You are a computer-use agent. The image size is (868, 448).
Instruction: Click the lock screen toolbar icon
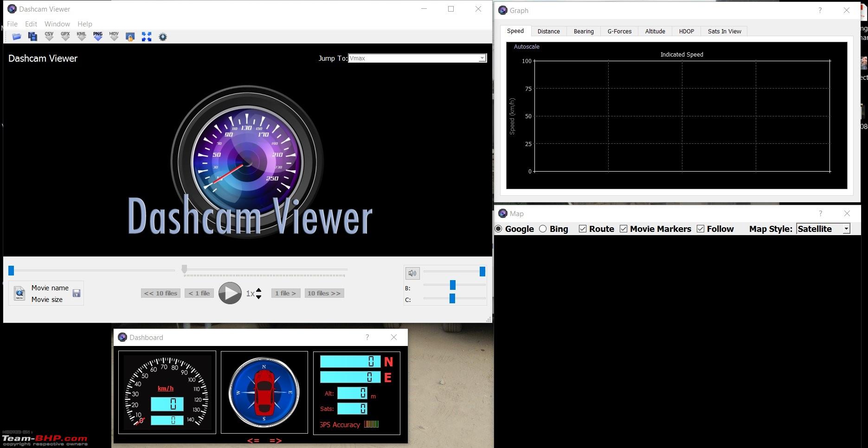tap(130, 37)
